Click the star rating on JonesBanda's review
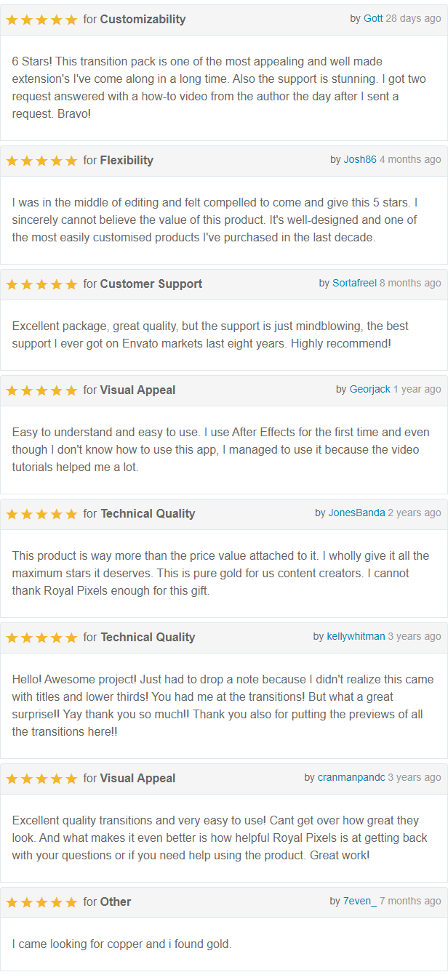 [x=41, y=514]
